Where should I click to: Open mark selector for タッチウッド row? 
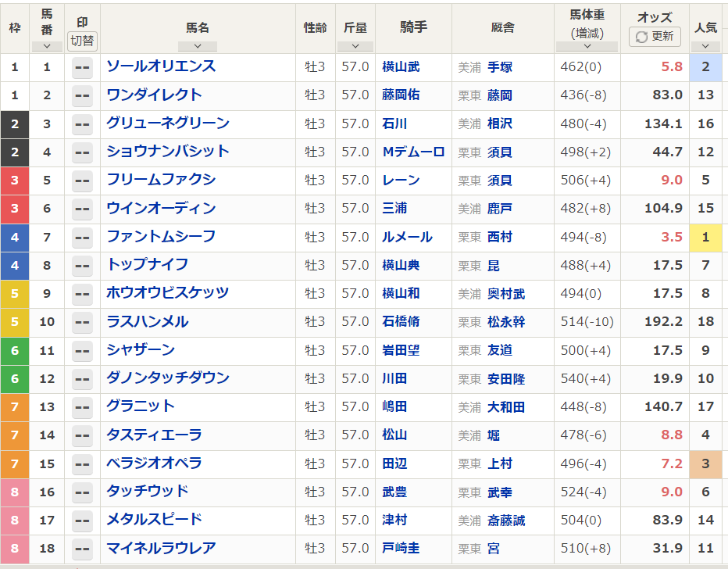click(82, 493)
